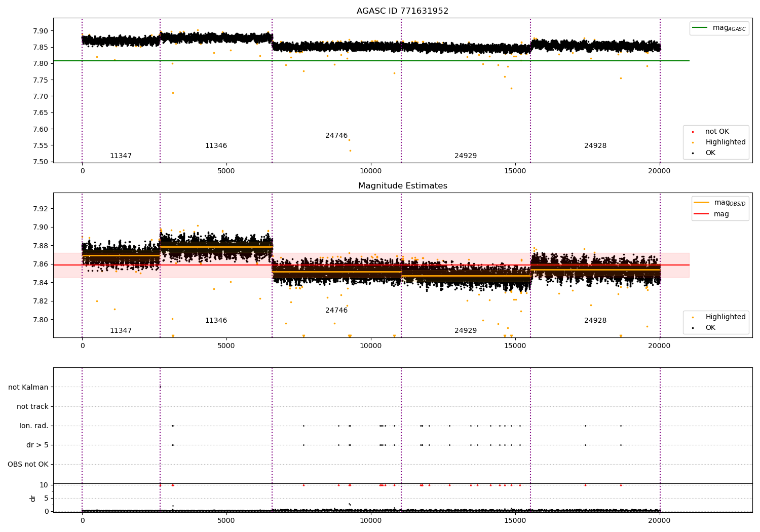The height and width of the screenshot is (532, 760).
Task: Click the 'Ion. rad.' axis label
Action: tap(34, 426)
